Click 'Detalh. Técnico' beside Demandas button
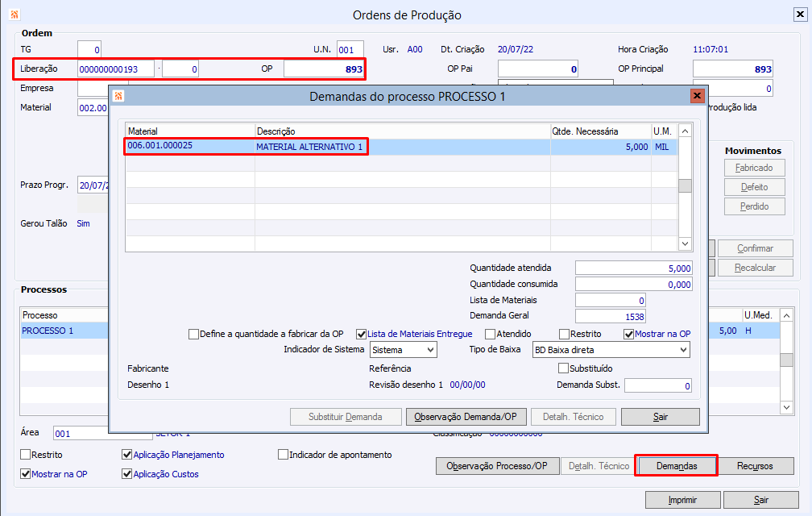The height and width of the screenshot is (516, 812). click(x=599, y=466)
